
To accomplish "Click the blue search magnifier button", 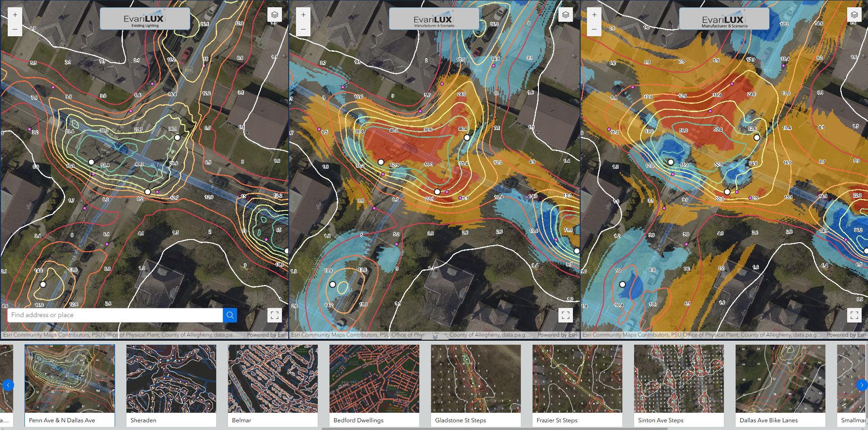I will point(230,315).
